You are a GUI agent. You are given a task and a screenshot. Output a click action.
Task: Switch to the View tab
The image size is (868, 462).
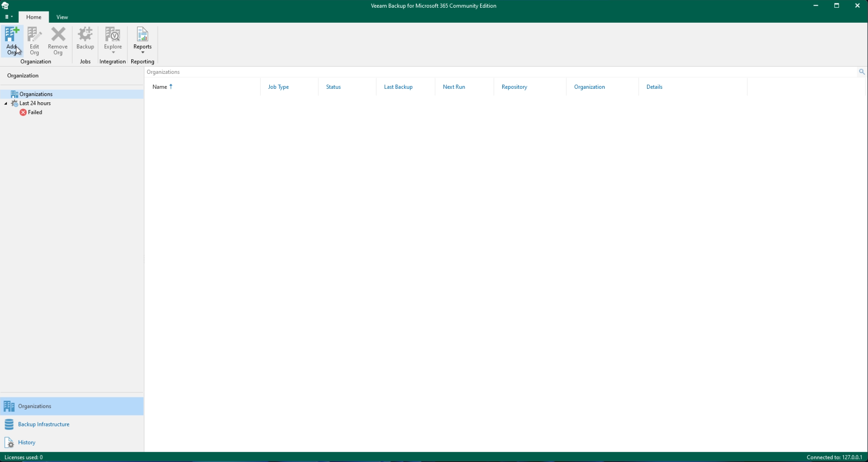(x=62, y=17)
